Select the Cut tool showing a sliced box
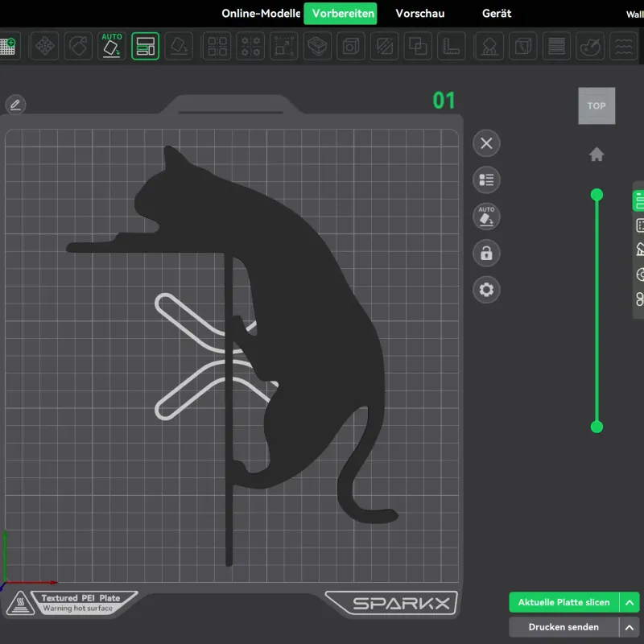Viewport: 644px width, 644px height. tap(317, 46)
